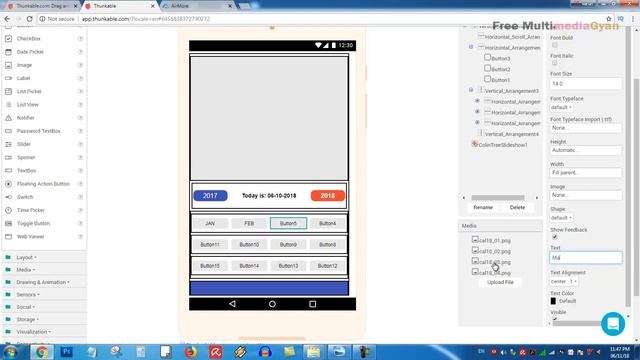Collapse the Vertical_Arrangement3 tree node
Screen dimensions: 640x360
tap(471, 90)
